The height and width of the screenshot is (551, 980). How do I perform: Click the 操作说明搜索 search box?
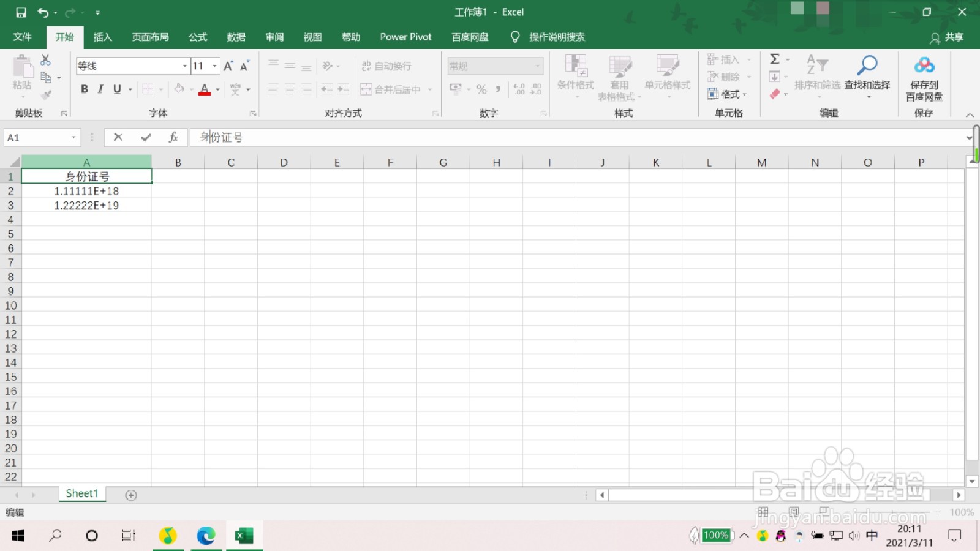click(557, 37)
